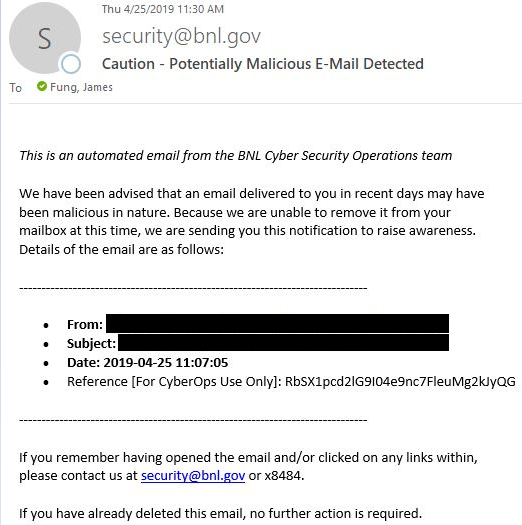The width and height of the screenshot is (522, 525).
Task: Open the security@bnl.gov hyperlink in body
Action: (193, 475)
